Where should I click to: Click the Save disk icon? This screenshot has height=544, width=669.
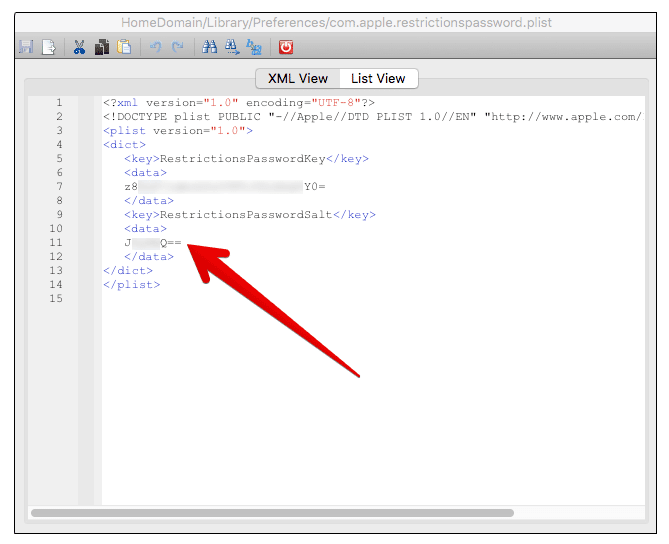(26, 47)
